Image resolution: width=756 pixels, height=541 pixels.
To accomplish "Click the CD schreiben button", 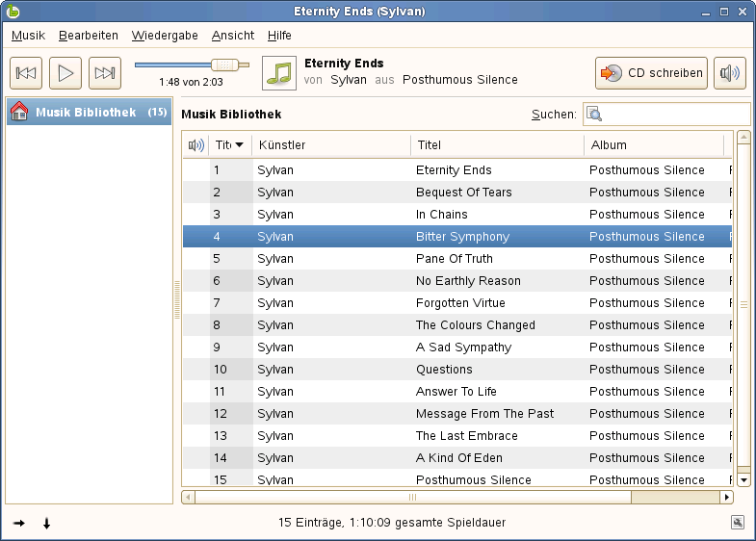I will coord(651,73).
